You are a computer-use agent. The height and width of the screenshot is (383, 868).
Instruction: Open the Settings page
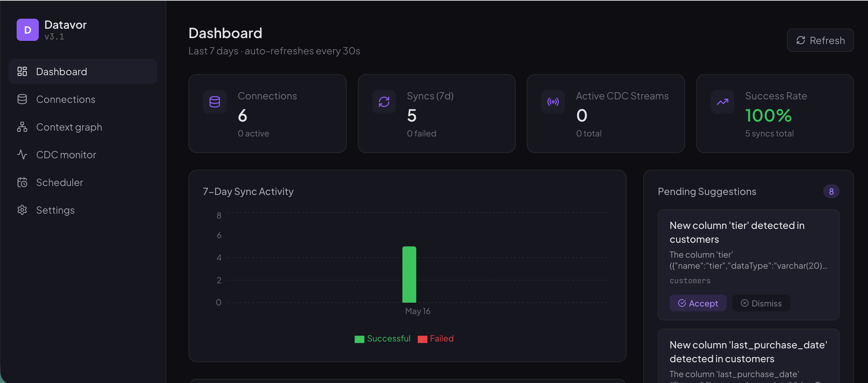[83, 210]
